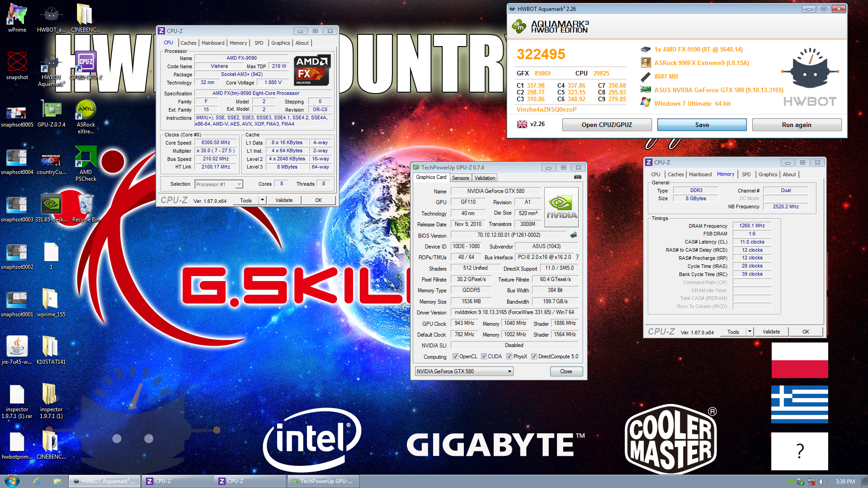Open the GPU-Z.0.7.4 desktop icon
Image resolution: width=868 pixels, height=488 pixels.
(x=51, y=113)
